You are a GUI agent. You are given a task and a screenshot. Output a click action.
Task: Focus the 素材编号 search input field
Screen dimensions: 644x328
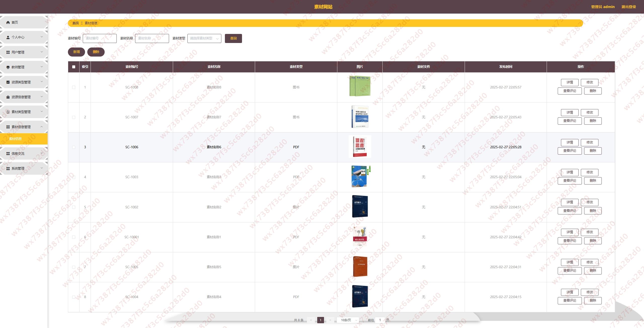tap(100, 38)
